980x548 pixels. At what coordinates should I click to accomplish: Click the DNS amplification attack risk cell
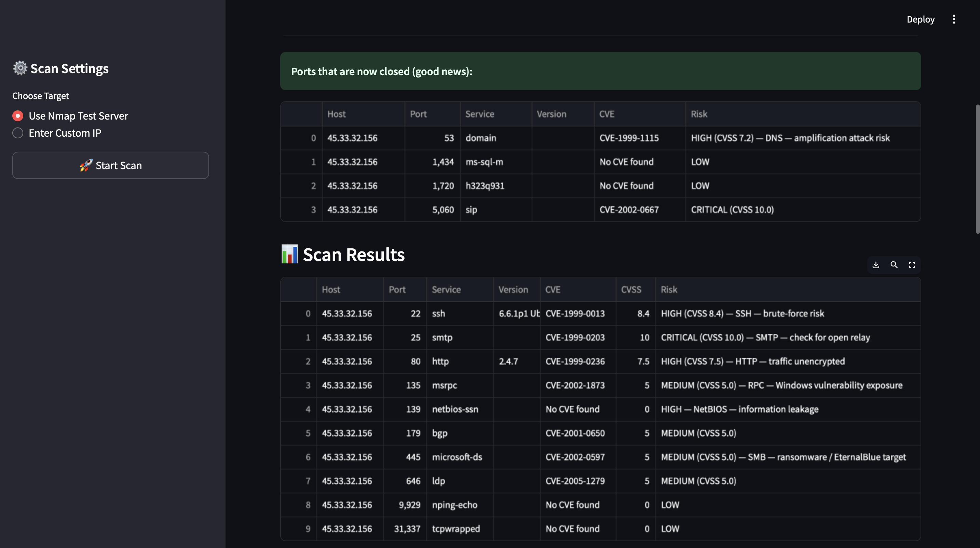pyautogui.click(x=803, y=138)
